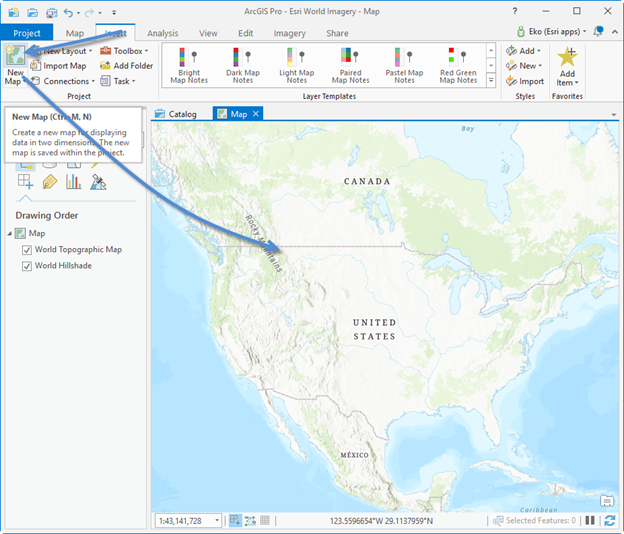
Task: Collapse the ribbon chevron
Action: pos(615,32)
